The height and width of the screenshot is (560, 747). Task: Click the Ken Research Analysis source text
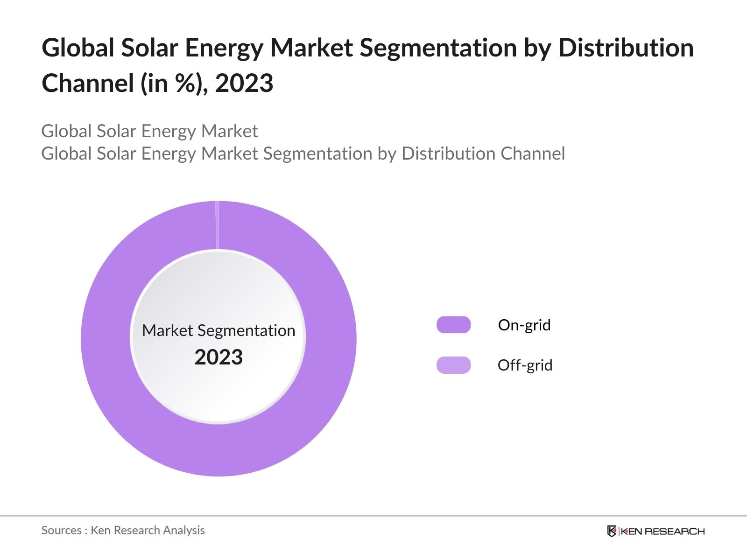(148, 530)
